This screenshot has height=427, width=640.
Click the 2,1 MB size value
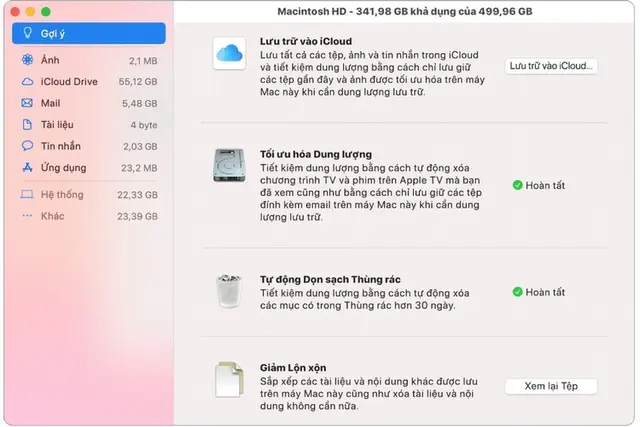(143, 61)
